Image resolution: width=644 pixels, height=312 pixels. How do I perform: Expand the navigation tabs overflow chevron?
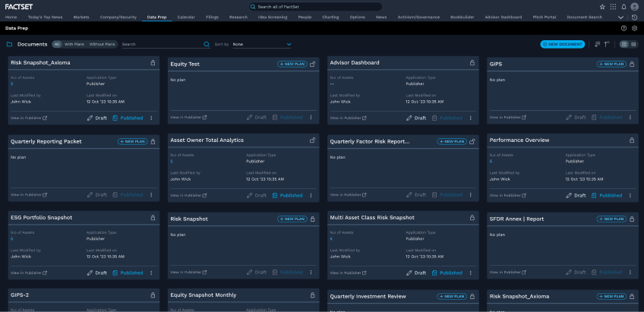(x=621, y=17)
